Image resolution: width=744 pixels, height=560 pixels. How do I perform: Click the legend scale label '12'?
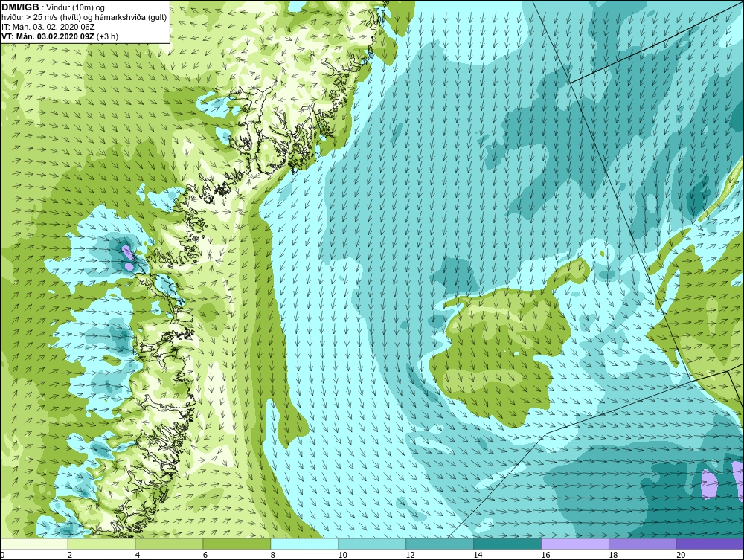pos(410,555)
